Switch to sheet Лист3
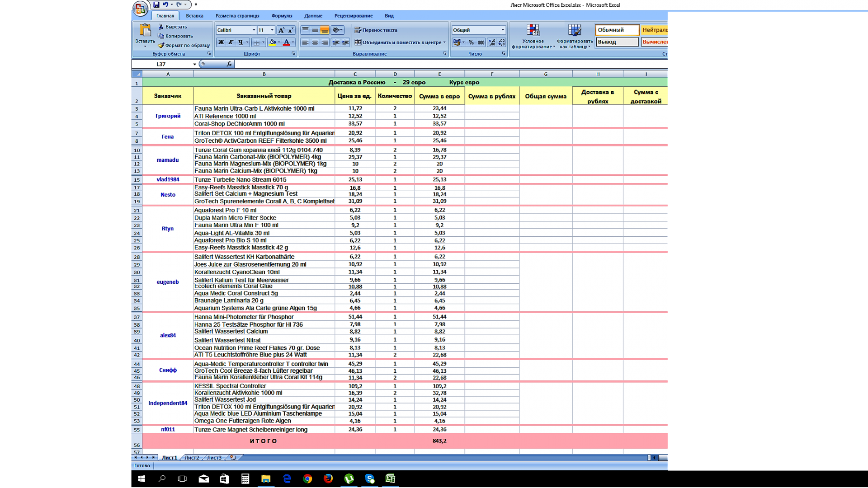Screen dimensions: 868x488 (214, 458)
